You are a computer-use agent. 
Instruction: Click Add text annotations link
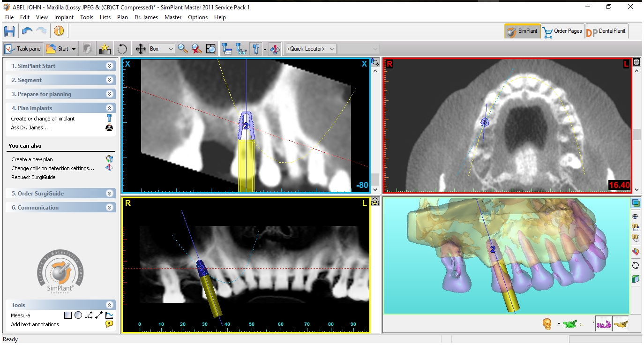click(35, 324)
